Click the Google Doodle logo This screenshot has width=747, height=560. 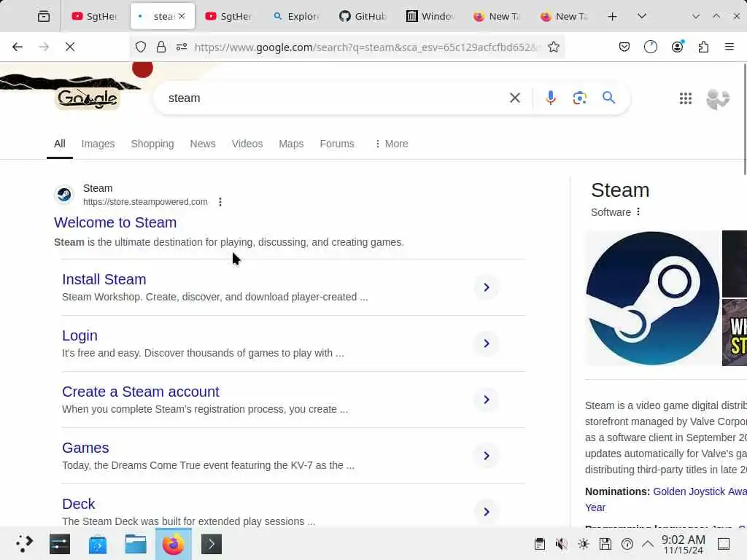pyautogui.click(x=88, y=98)
